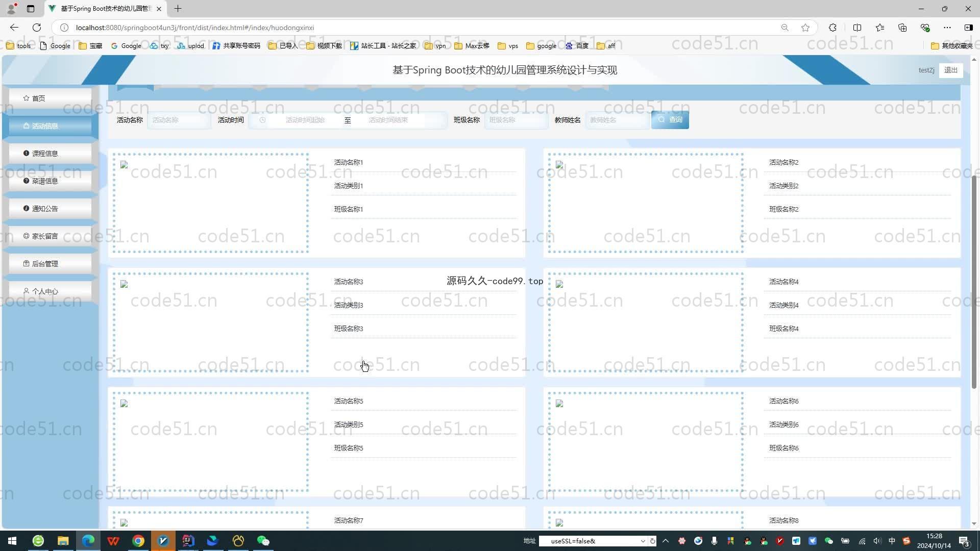Focus the 活动时间起始 date field

coord(305,120)
